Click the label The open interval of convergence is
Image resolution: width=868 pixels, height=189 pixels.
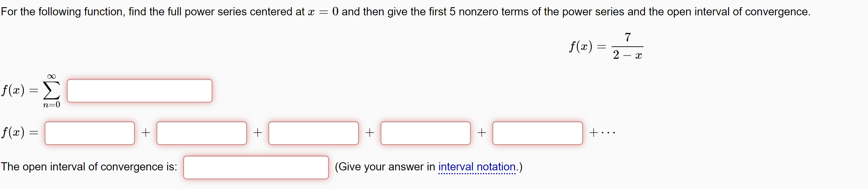tap(89, 166)
